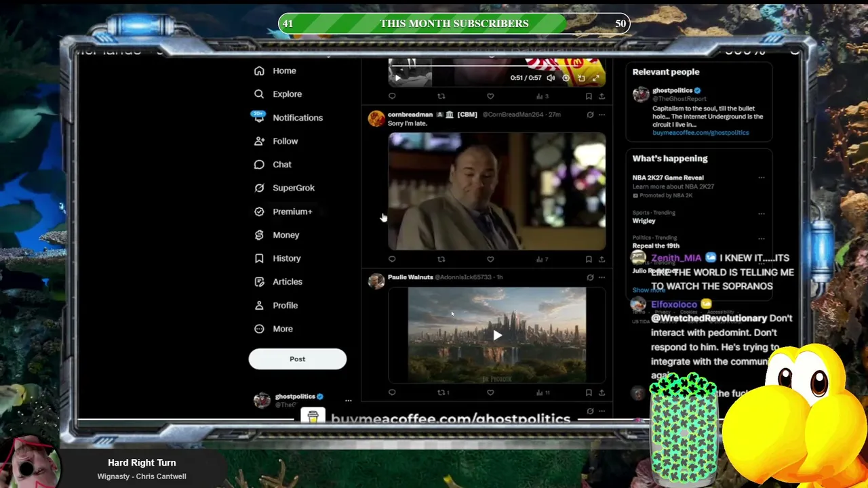868x488 pixels.
Task: Like the Paulie Walnuts post
Action: click(490, 392)
